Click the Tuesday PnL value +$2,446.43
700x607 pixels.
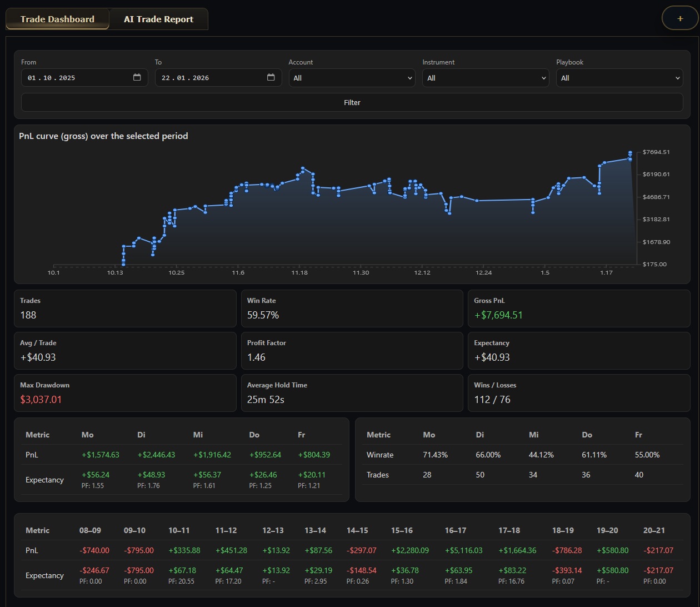(157, 455)
